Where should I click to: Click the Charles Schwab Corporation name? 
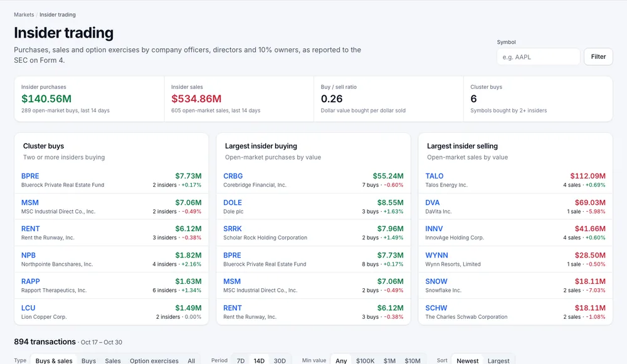[466, 317]
